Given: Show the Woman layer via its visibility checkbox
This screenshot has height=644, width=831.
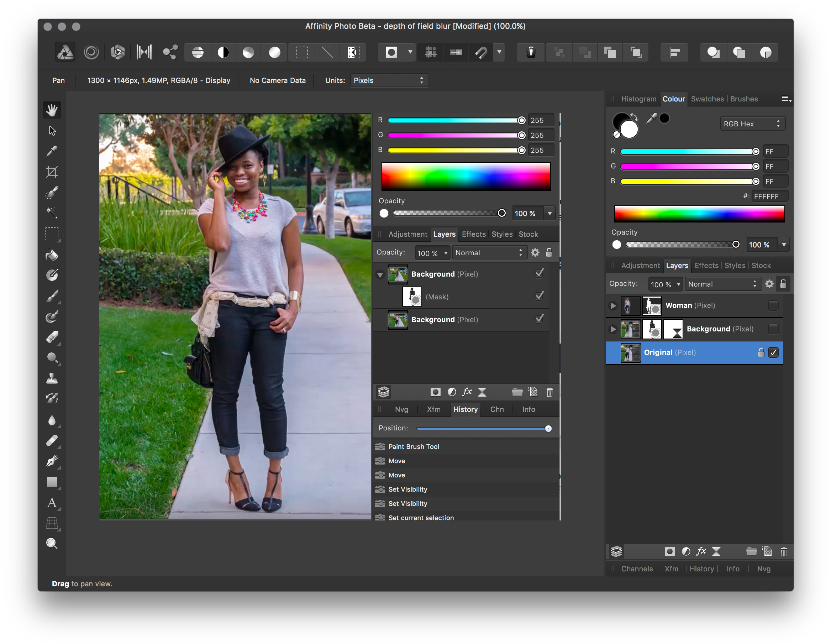Looking at the screenshot, I should (773, 306).
